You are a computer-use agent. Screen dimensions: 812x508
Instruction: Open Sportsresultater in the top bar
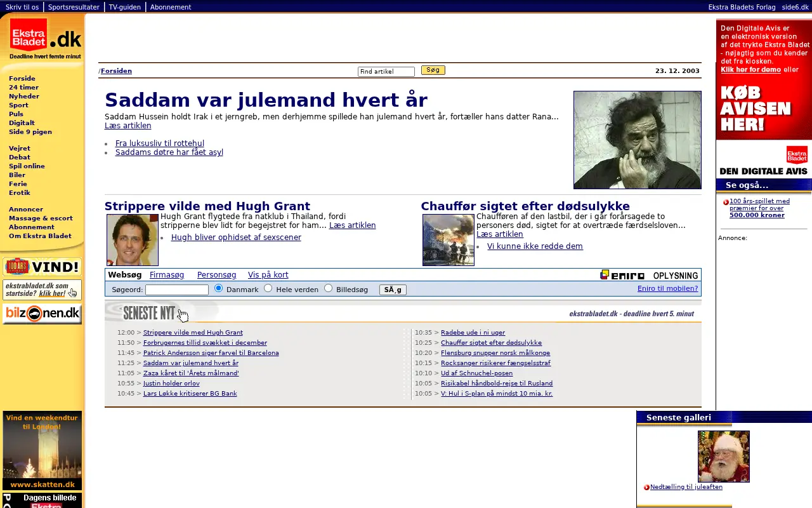[x=74, y=7]
